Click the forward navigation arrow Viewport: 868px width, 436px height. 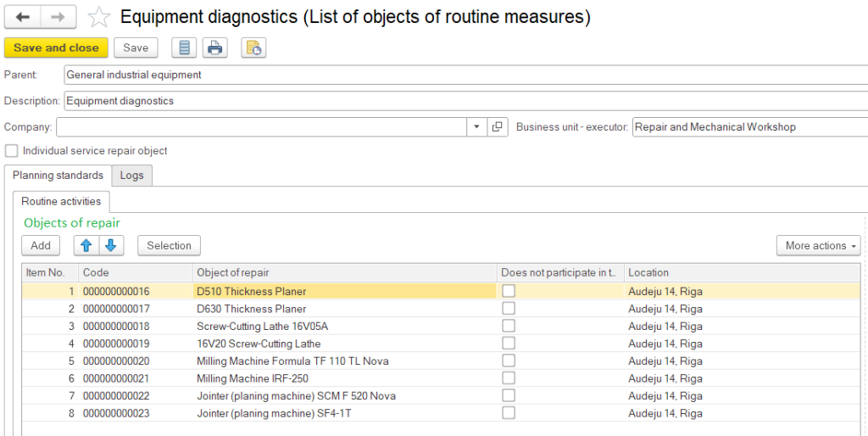click(x=58, y=17)
